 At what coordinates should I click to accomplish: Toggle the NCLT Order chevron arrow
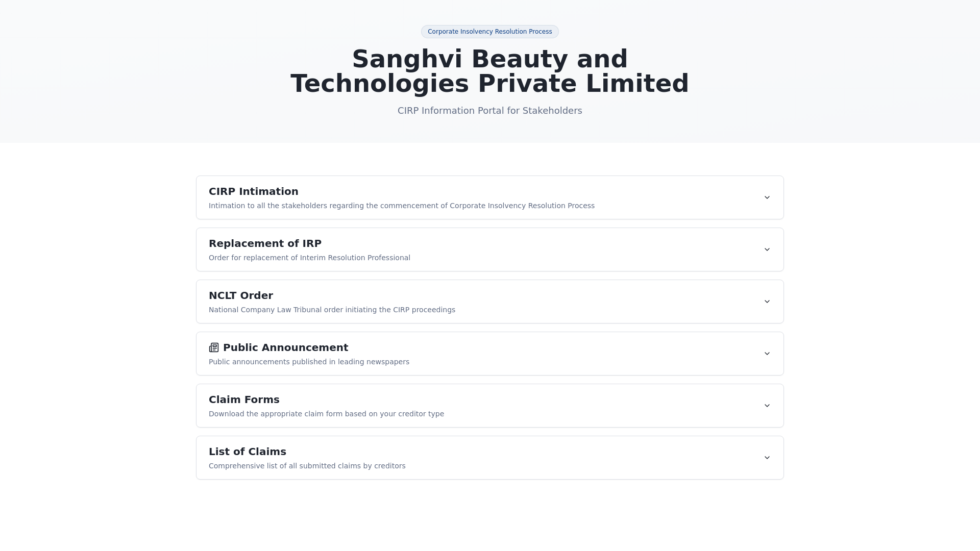(x=767, y=302)
